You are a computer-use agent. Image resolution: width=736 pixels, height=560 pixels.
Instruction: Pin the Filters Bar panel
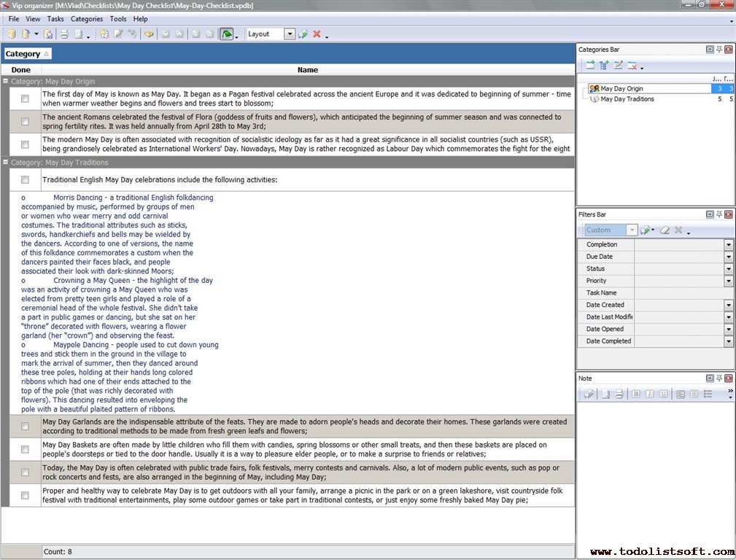click(718, 214)
